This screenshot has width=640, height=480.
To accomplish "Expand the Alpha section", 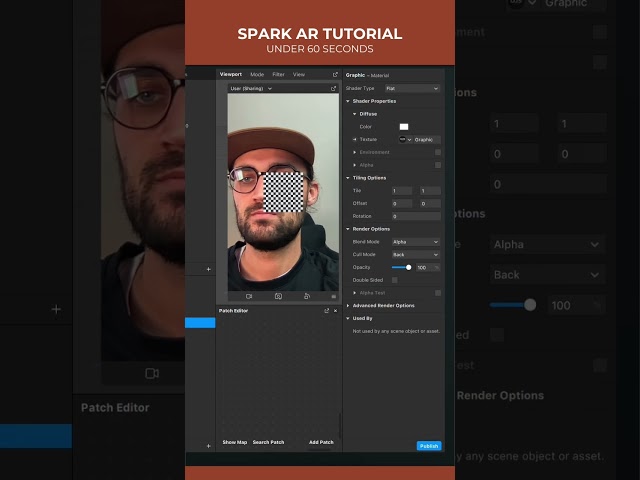I will pyautogui.click(x=354, y=165).
